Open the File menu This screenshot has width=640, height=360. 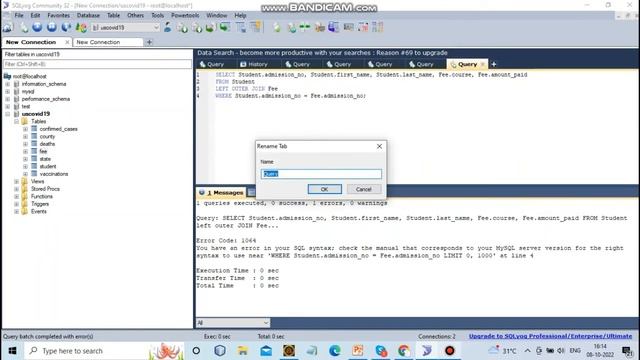pyautogui.click(x=19, y=15)
